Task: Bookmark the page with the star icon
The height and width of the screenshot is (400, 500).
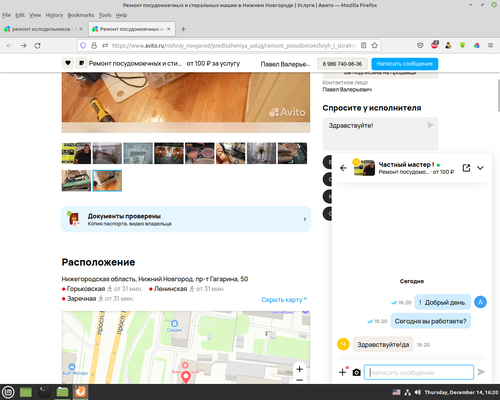Action: [374, 45]
